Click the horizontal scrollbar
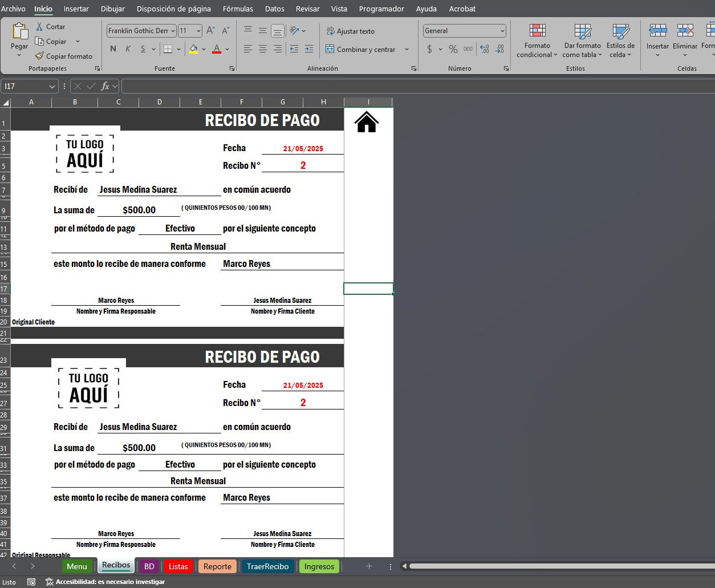Viewport: 715px width, 588px height. click(562, 566)
